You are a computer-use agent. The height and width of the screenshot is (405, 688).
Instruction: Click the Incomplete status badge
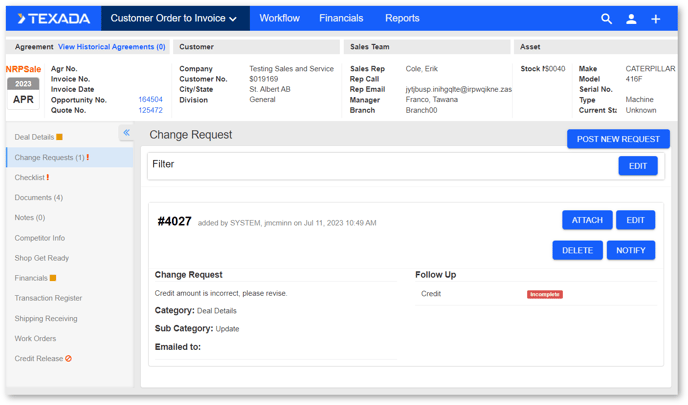coord(544,294)
